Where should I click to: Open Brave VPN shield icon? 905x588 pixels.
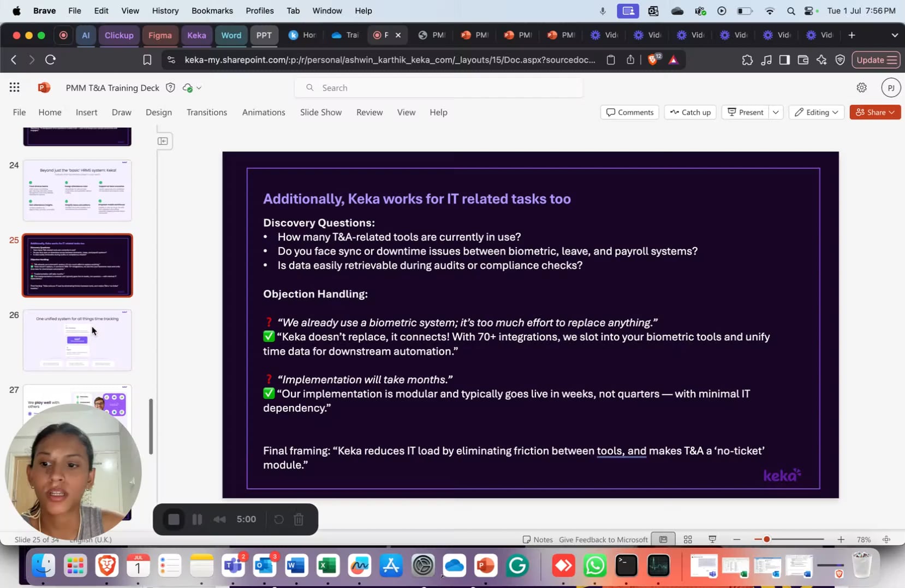840,59
